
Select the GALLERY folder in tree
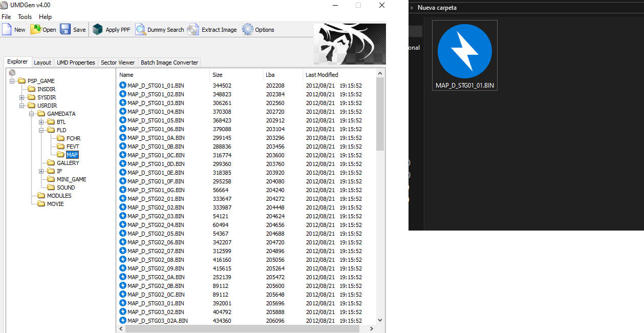68,163
